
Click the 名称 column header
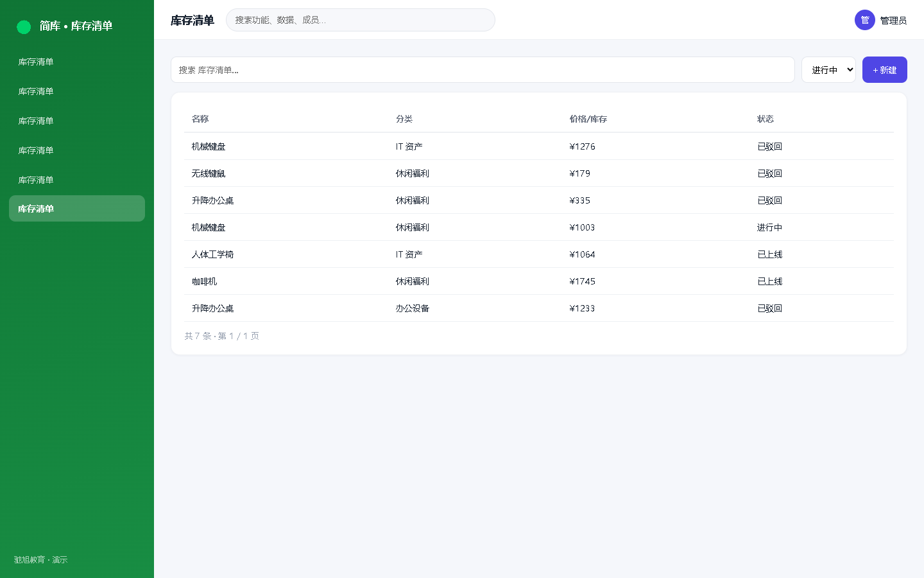[x=200, y=119]
